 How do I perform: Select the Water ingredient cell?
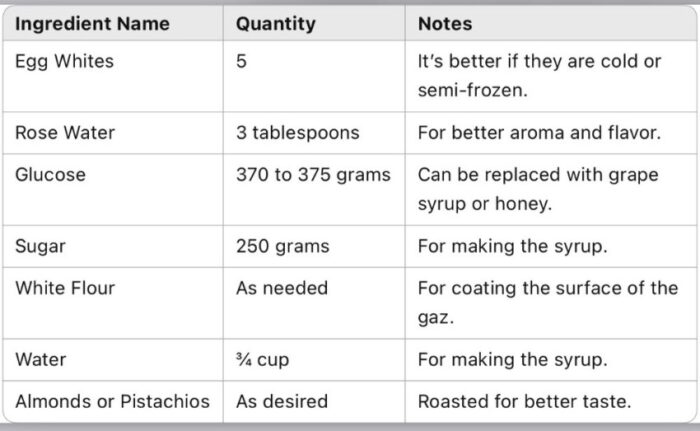40,359
